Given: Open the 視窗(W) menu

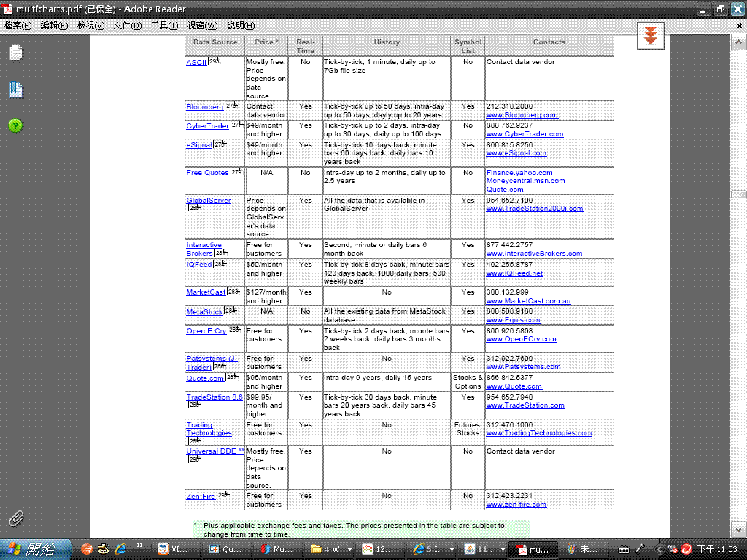Looking at the screenshot, I should tap(202, 26).
